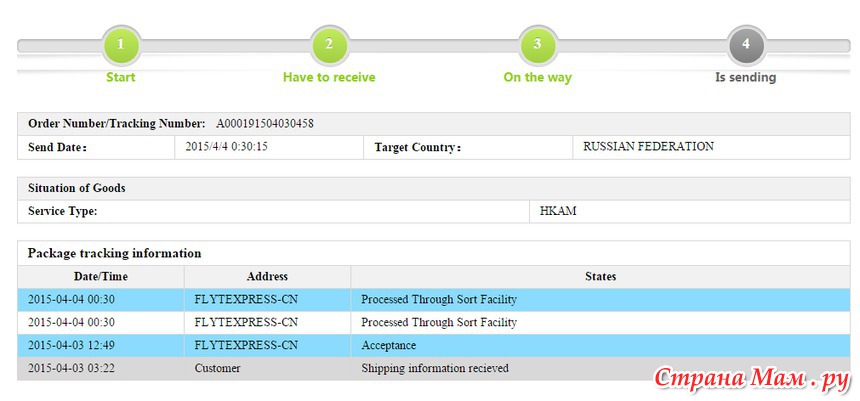The height and width of the screenshot is (401, 860).
Task: Select the 'Start' step label
Action: 121,77
